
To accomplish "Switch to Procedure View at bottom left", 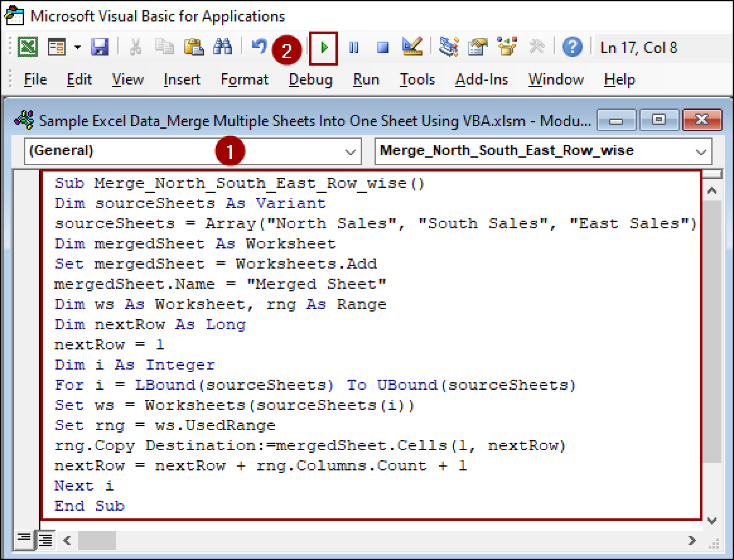I will [x=24, y=540].
